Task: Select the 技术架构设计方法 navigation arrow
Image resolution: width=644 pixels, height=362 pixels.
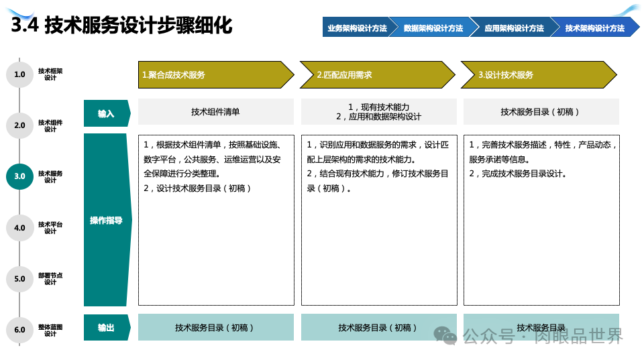Action: [595, 27]
